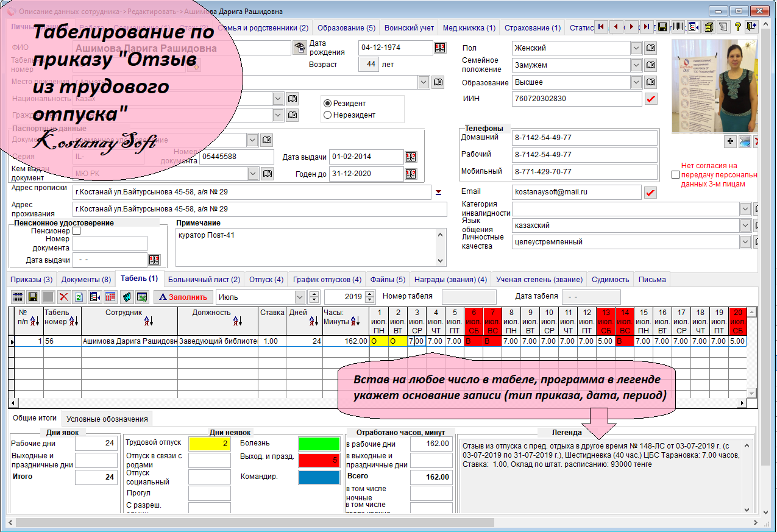Switch to the Больничный лист tab
The image size is (777, 532).
pyautogui.click(x=204, y=280)
